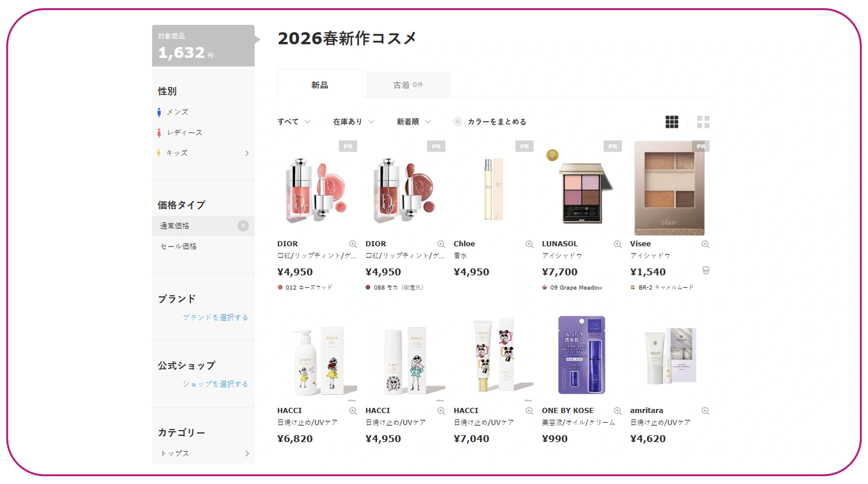Select the 新品 tab

(320, 84)
